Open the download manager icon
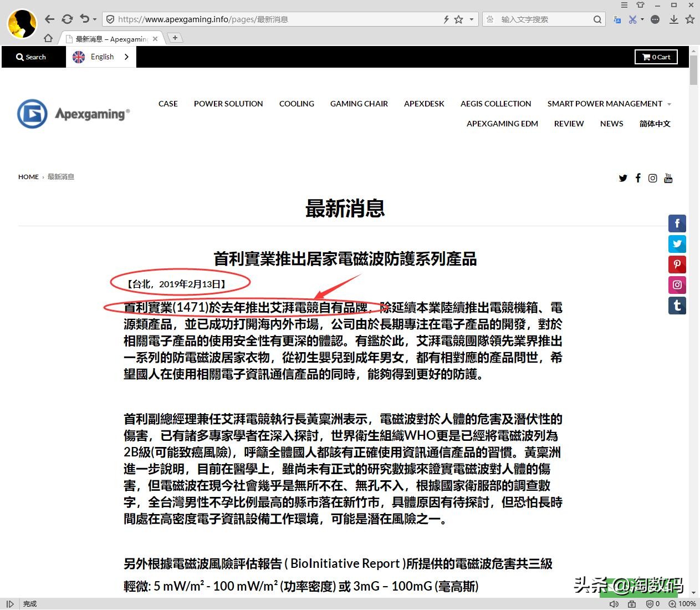 tap(674, 19)
